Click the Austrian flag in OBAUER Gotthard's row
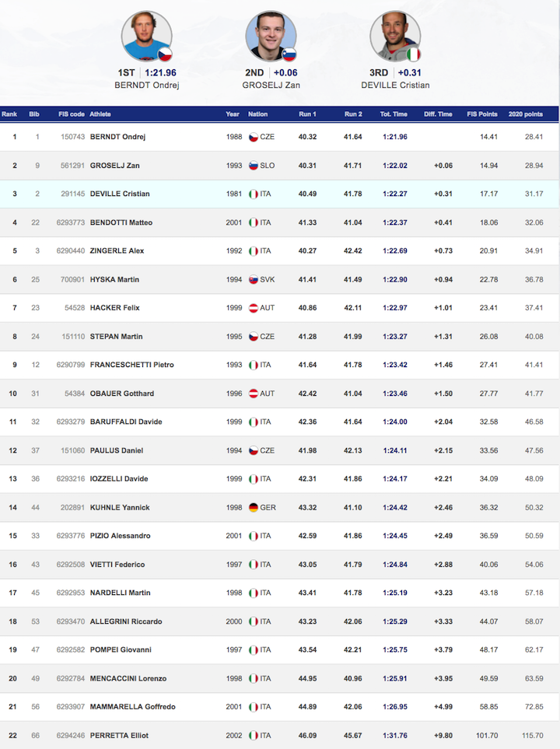This screenshot has width=560, height=749. 254,394
